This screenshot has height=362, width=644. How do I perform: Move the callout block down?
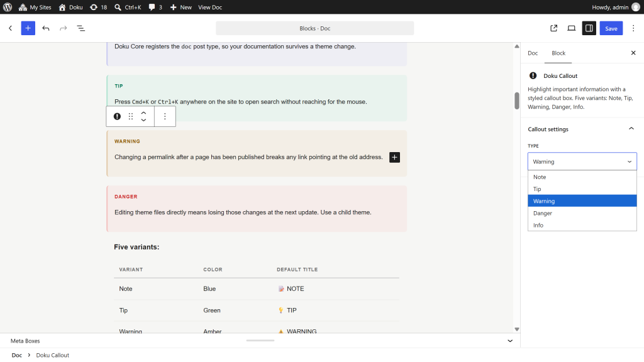point(143,120)
